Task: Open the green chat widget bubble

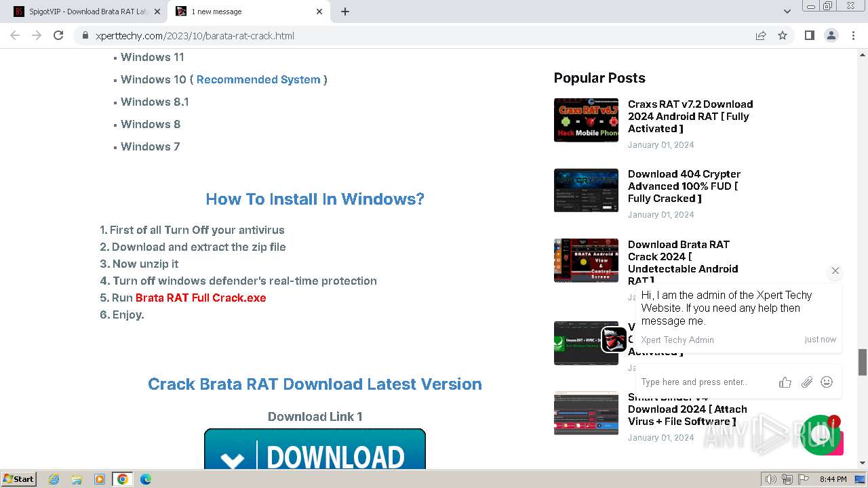Action: click(821, 436)
